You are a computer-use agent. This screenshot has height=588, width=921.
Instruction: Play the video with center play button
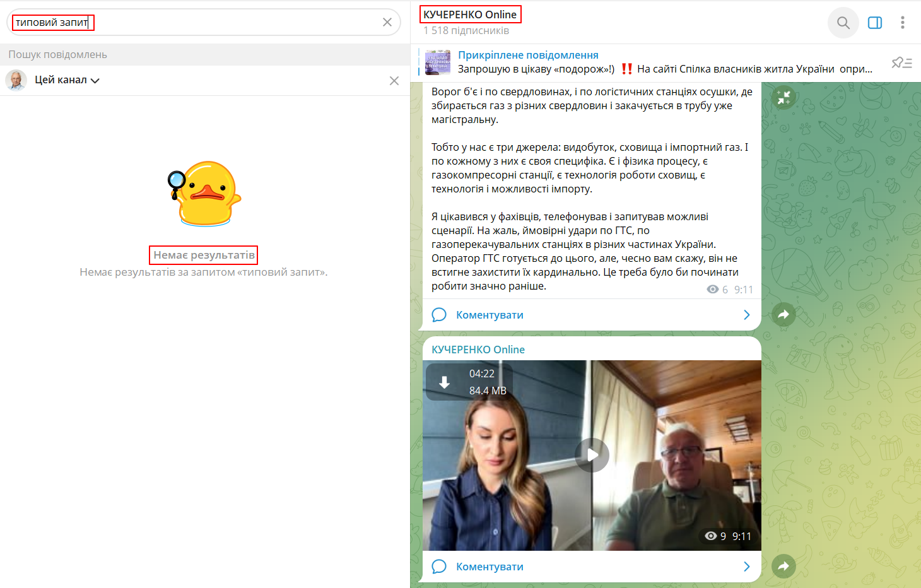pyautogui.click(x=592, y=455)
